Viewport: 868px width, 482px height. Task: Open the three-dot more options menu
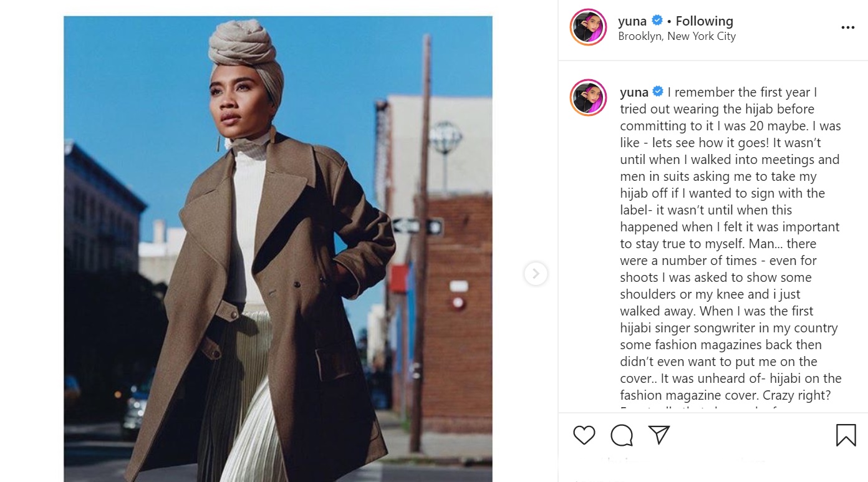pyautogui.click(x=847, y=28)
